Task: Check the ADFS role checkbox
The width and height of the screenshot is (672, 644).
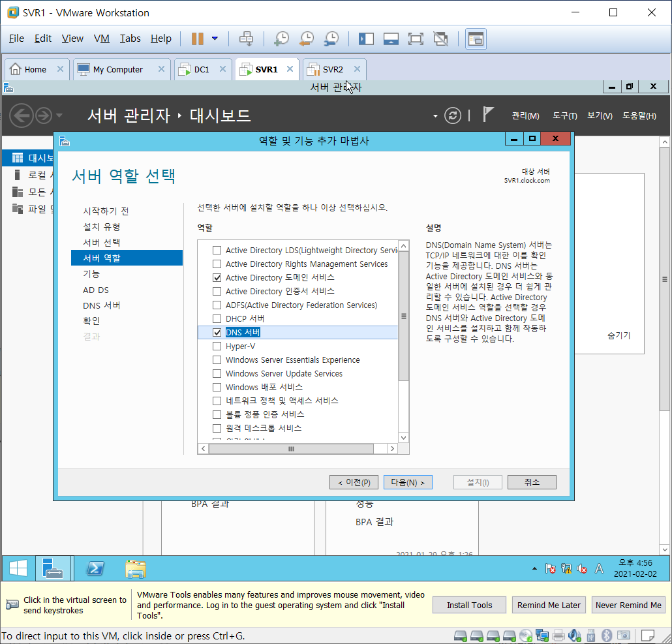Action: click(217, 305)
